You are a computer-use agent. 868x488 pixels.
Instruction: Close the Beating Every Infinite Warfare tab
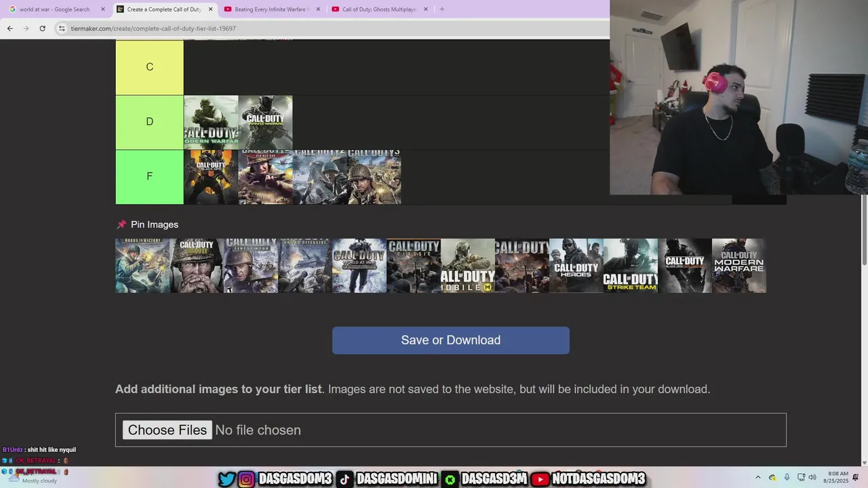pos(318,9)
